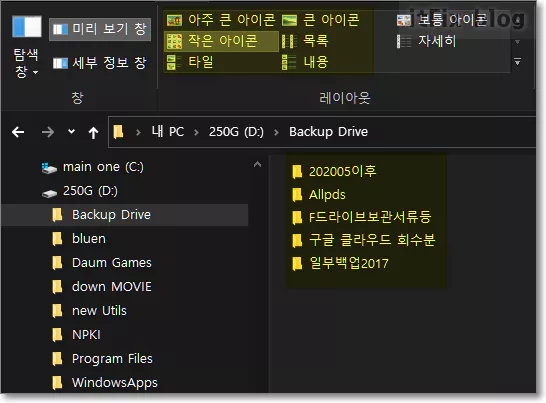The width and height of the screenshot is (546, 403).
Task: Open chevron before 내 PC in address bar
Action: tap(138, 132)
